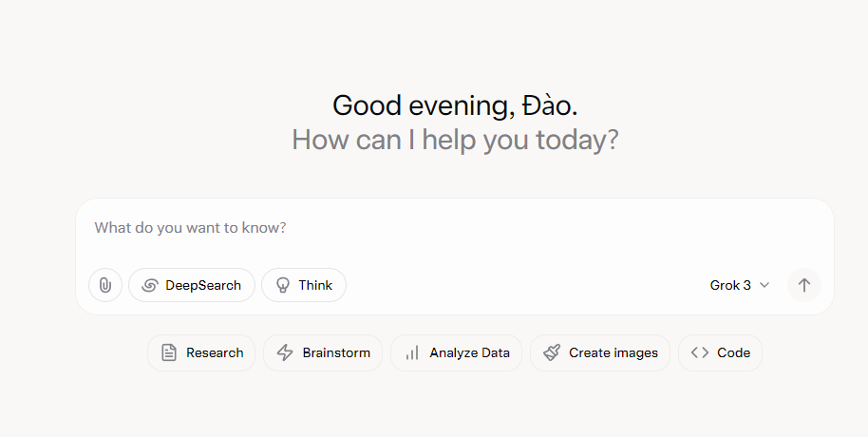Click the Create images paintbrush icon
868x437 pixels.
coord(552,352)
